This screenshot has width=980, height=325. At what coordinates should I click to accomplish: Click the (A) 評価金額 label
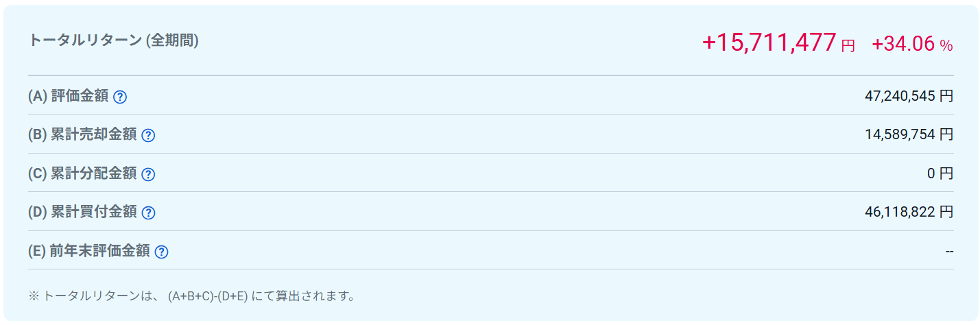coord(69,97)
